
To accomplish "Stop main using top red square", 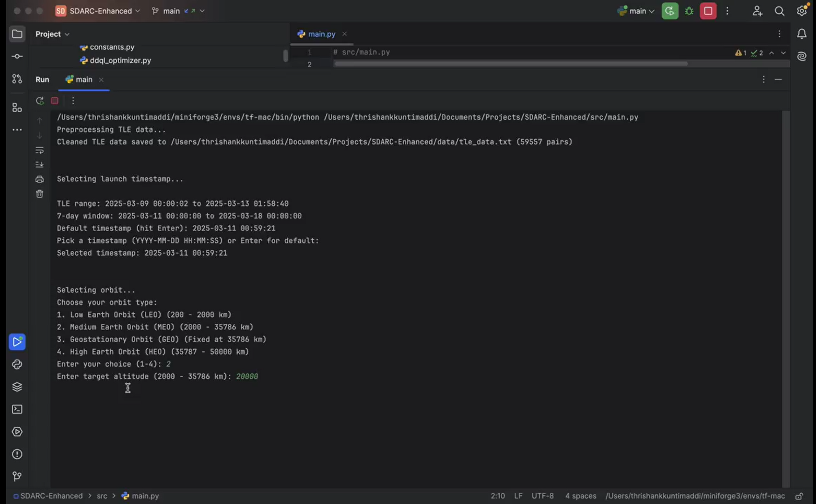I will [708, 11].
